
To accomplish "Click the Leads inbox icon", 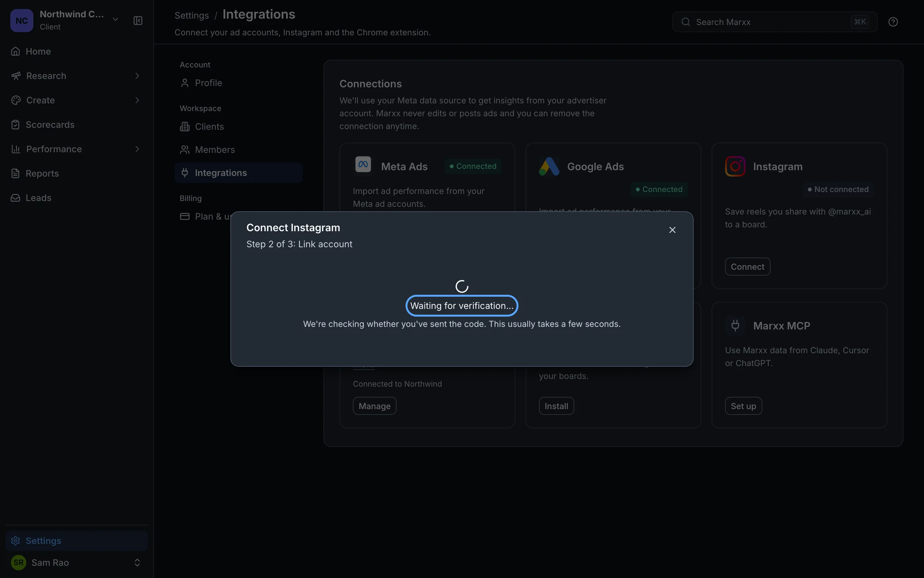I will tap(15, 198).
